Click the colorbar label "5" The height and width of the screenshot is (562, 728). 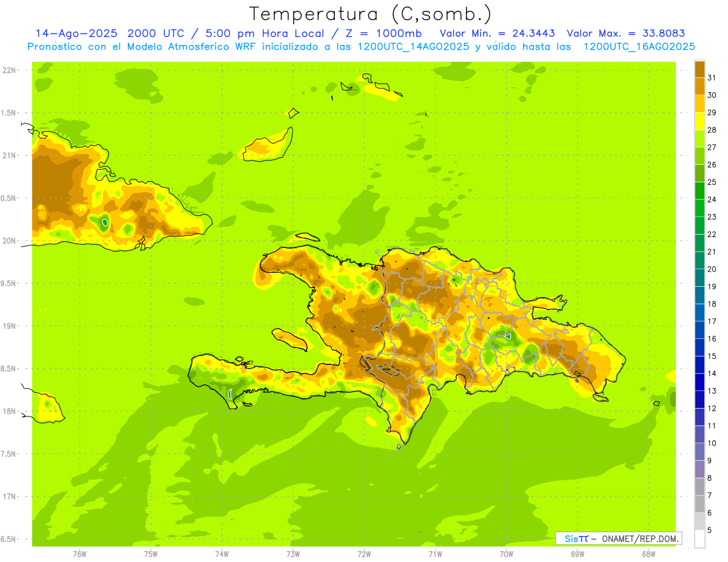pos(710,530)
